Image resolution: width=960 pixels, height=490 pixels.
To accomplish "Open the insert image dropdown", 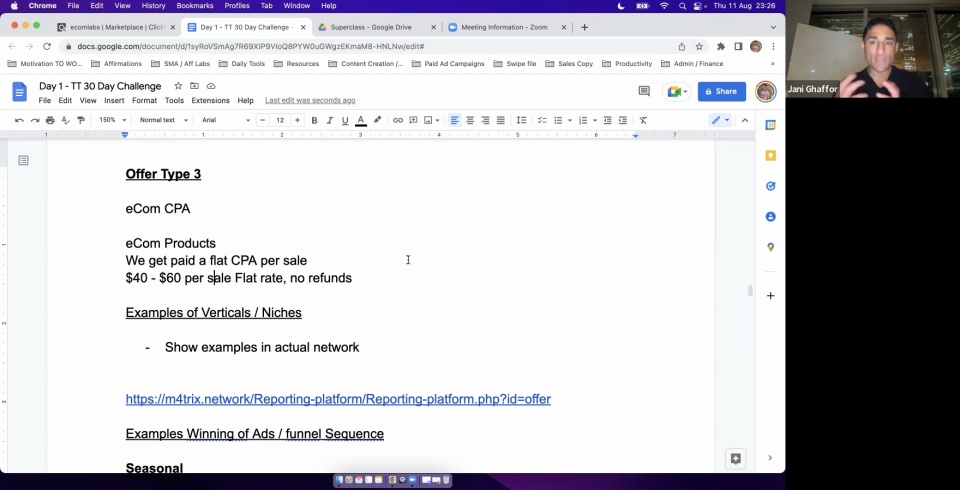I will tap(432, 120).
